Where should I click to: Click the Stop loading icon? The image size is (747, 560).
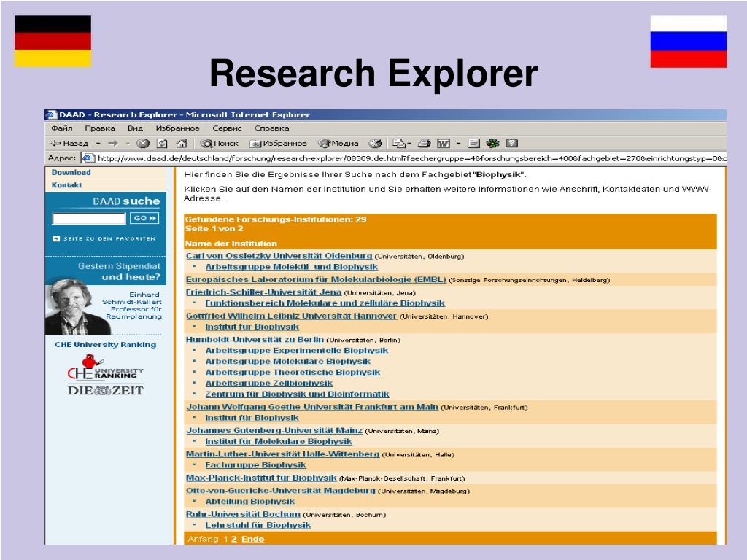tap(143, 144)
